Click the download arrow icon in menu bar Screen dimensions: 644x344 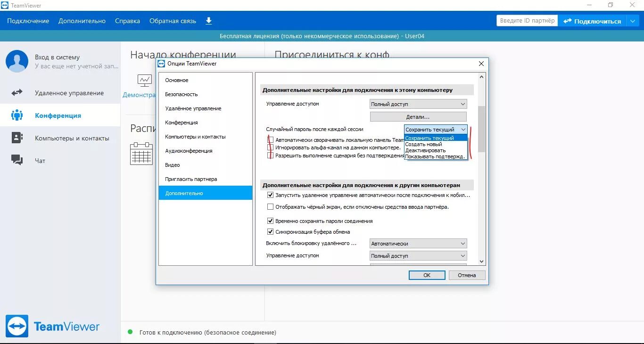pyautogui.click(x=209, y=21)
